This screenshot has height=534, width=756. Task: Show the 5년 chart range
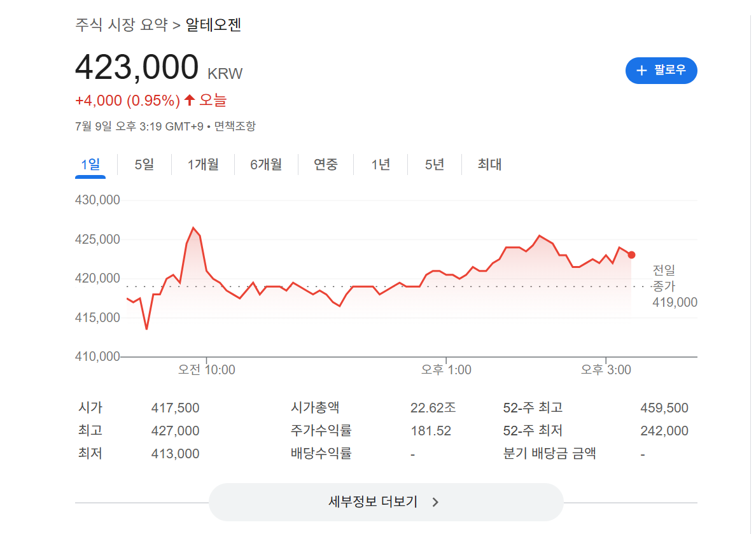[x=435, y=164]
